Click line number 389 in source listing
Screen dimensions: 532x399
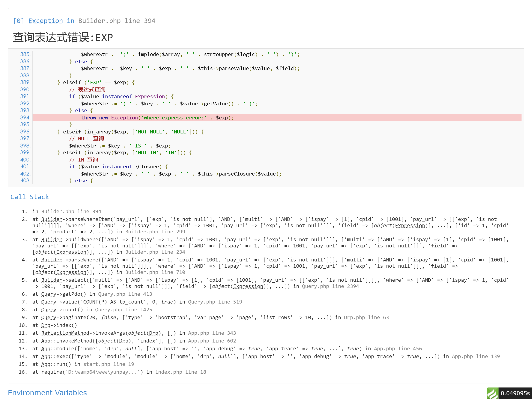[x=25, y=82]
